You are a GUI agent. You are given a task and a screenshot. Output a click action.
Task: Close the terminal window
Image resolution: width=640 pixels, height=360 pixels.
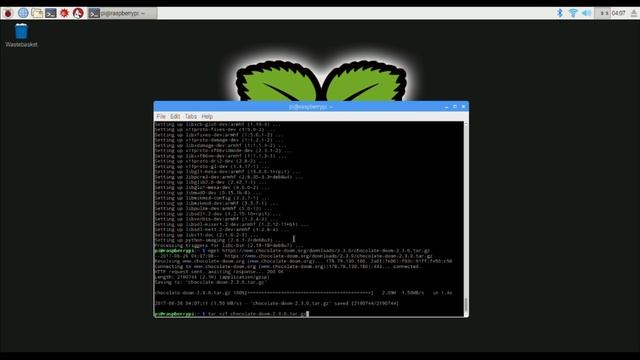[x=463, y=107]
